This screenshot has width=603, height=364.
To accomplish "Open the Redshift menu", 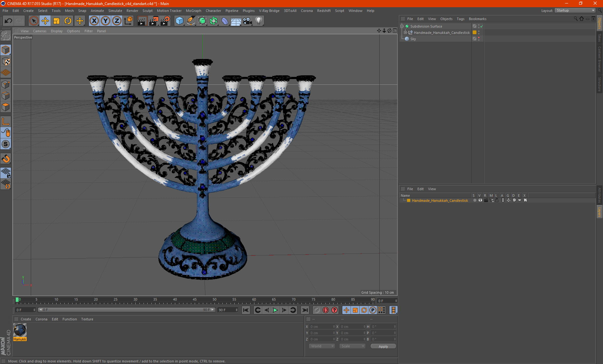I will click(324, 11).
